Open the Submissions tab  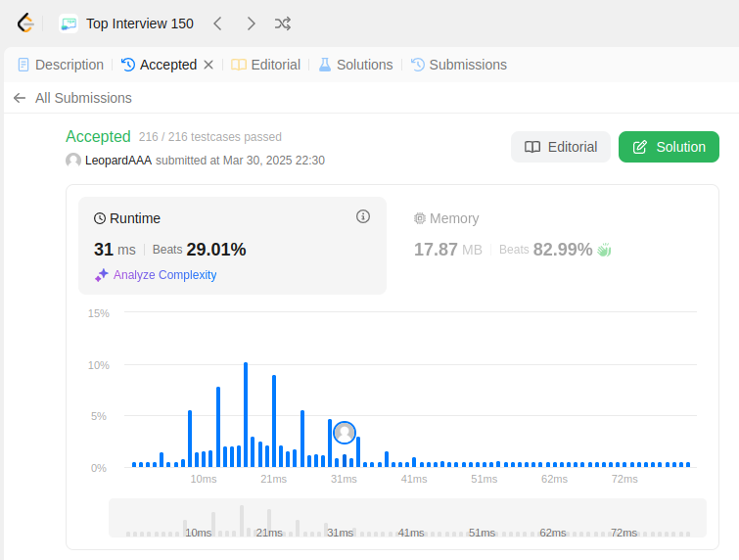[459, 65]
